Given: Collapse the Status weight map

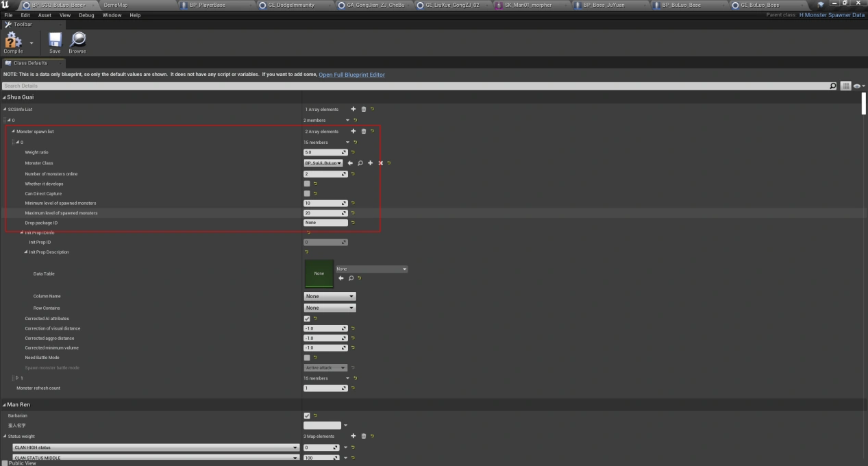Looking at the screenshot, I should [5, 436].
